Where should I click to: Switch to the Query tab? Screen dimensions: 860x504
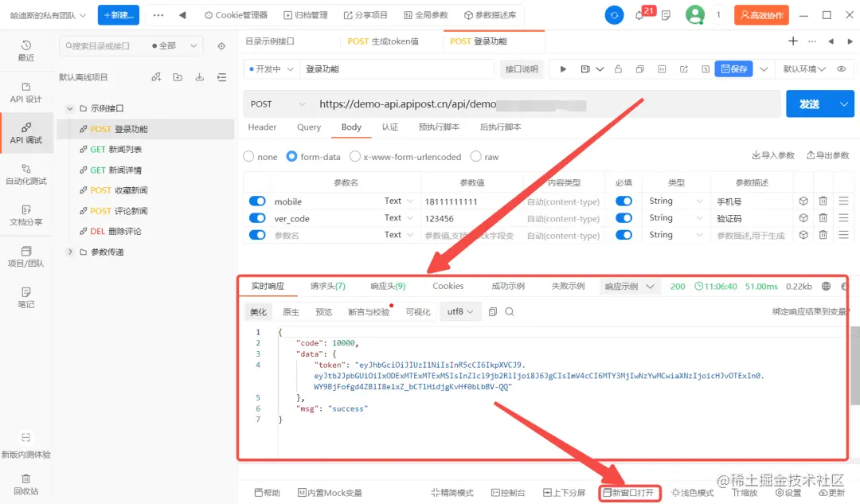(x=309, y=127)
